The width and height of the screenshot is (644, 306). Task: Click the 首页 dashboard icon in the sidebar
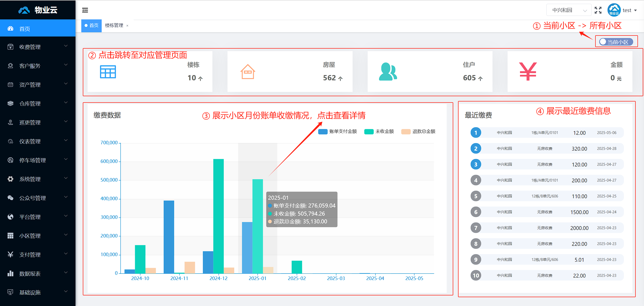click(10, 28)
